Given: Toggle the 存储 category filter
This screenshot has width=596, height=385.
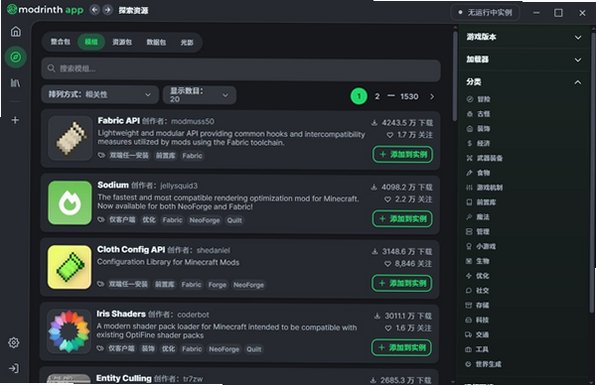Looking at the screenshot, I should (x=477, y=306).
